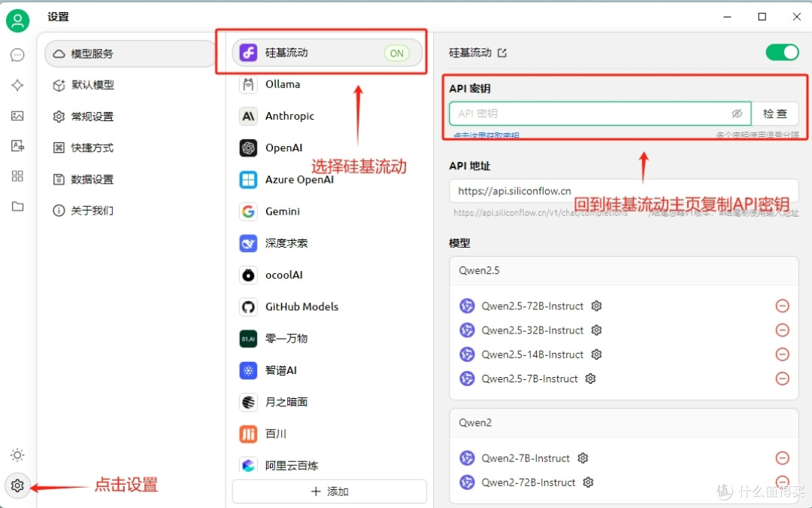Remove the Qwen2.5-32B-Instruct model
Image resolution: width=812 pixels, height=508 pixels.
(x=783, y=330)
